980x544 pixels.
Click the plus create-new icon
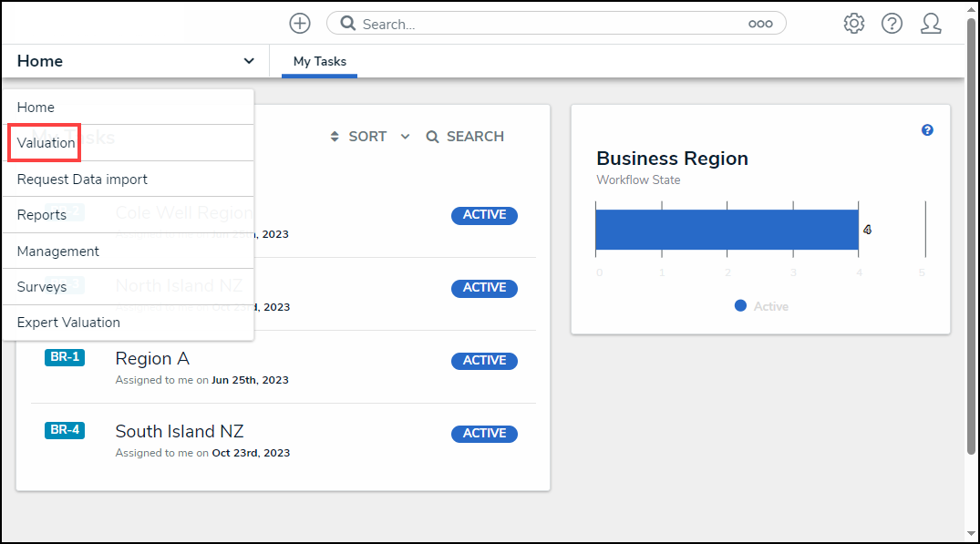[x=300, y=24]
